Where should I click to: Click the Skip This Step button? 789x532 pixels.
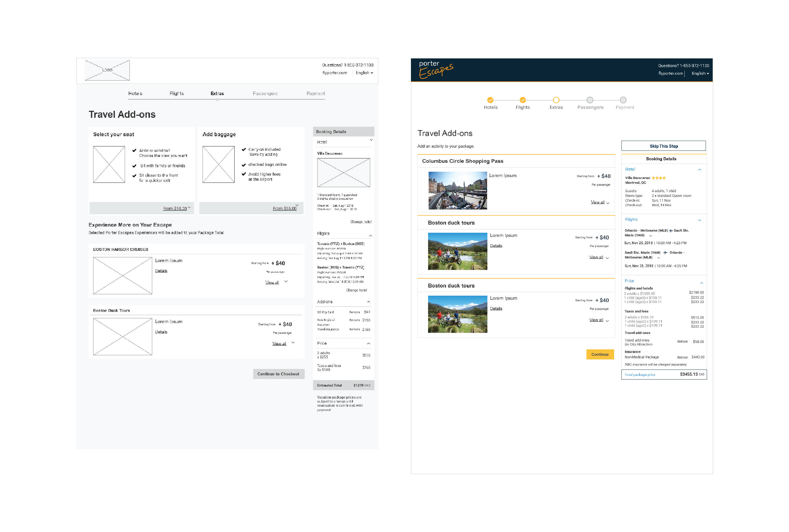pos(663,146)
